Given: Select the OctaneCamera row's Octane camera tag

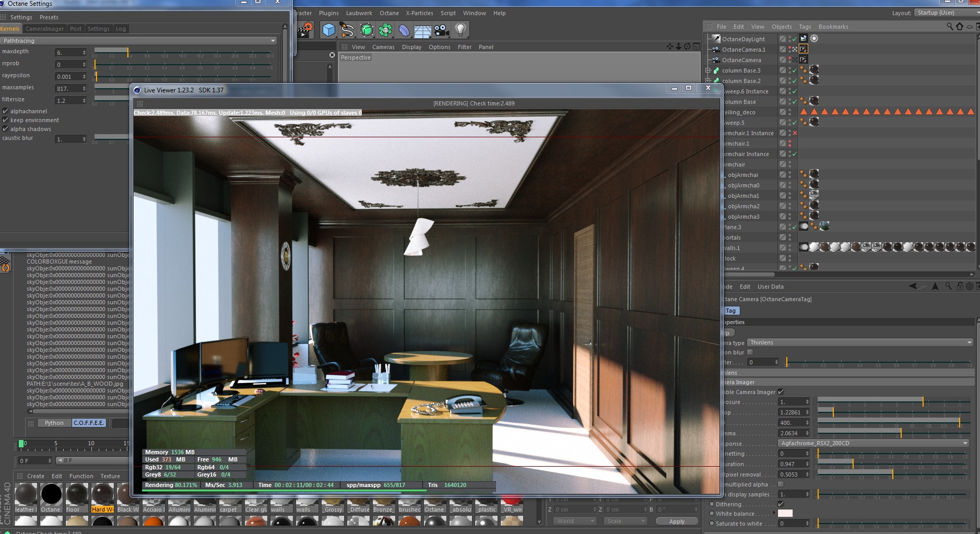Looking at the screenshot, I should pyautogui.click(x=804, y=60).
